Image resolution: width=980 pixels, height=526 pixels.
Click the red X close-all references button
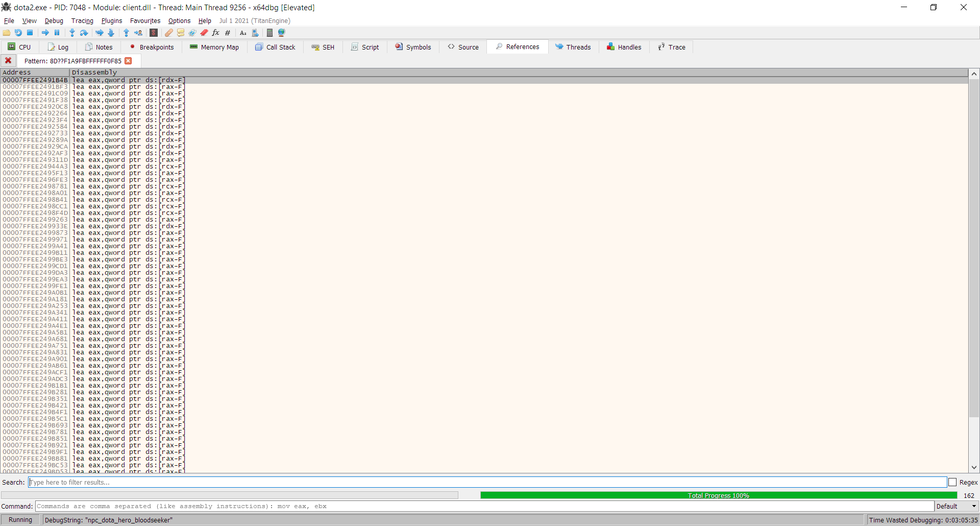pyautogui.click(x=8, y=60)
